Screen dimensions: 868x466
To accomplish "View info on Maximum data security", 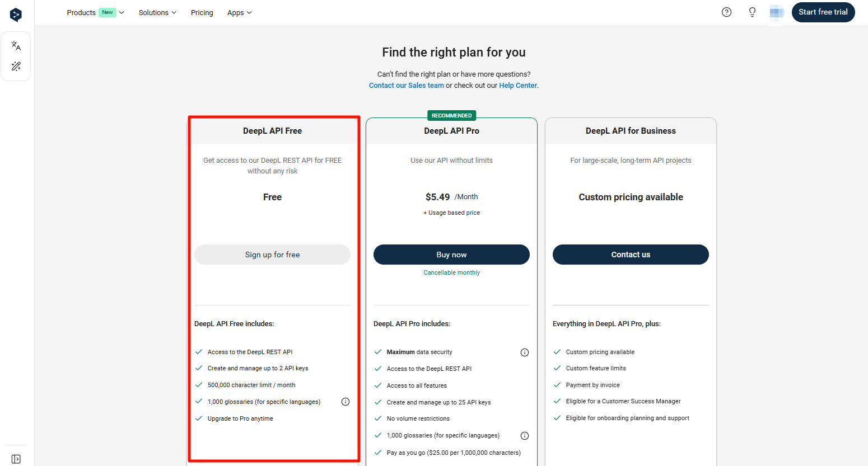I will click(525, 352).
